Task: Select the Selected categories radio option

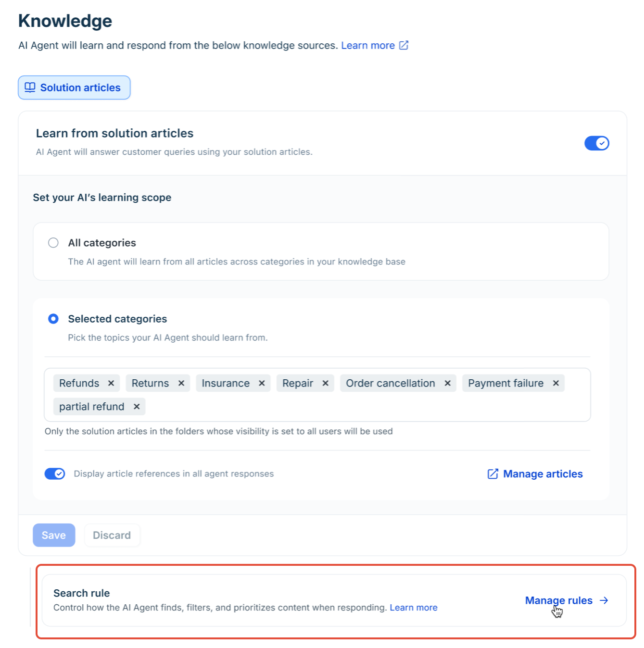Action: (x=53, y=319)
